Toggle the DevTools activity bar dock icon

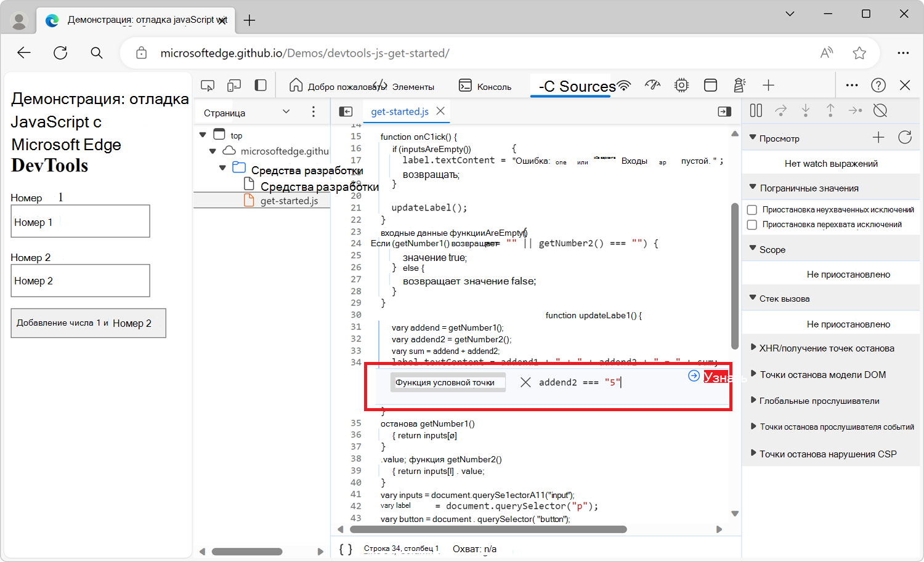pos(261,86)
